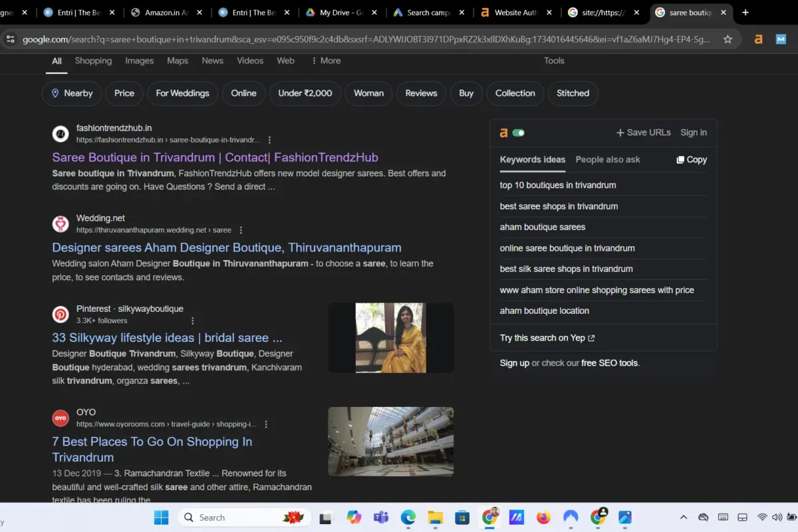Toggle the Ahrefs SERP overlay switch
798x532 pixels.
point(518,132)
